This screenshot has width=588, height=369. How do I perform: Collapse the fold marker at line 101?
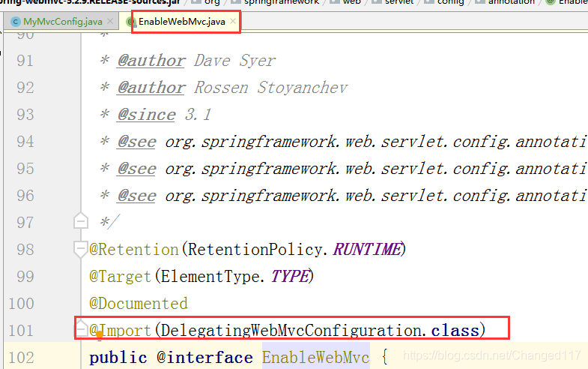click(81, 328)
